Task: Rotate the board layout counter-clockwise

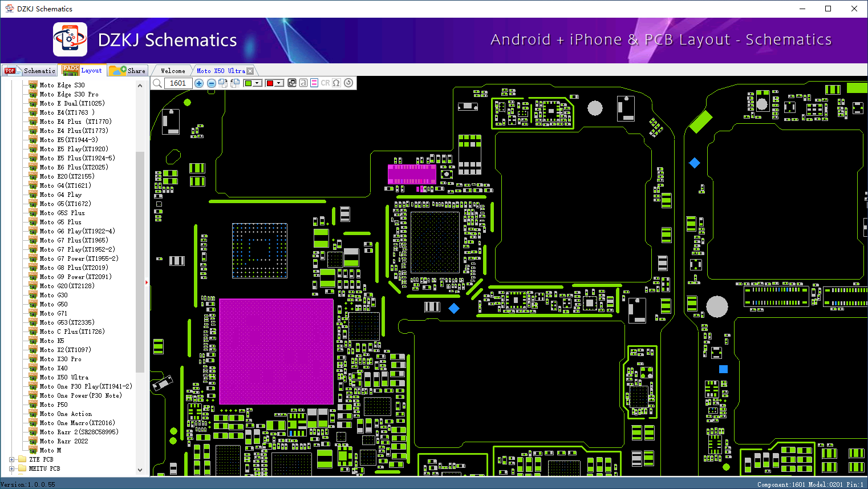Action: [x=234, y=83]
